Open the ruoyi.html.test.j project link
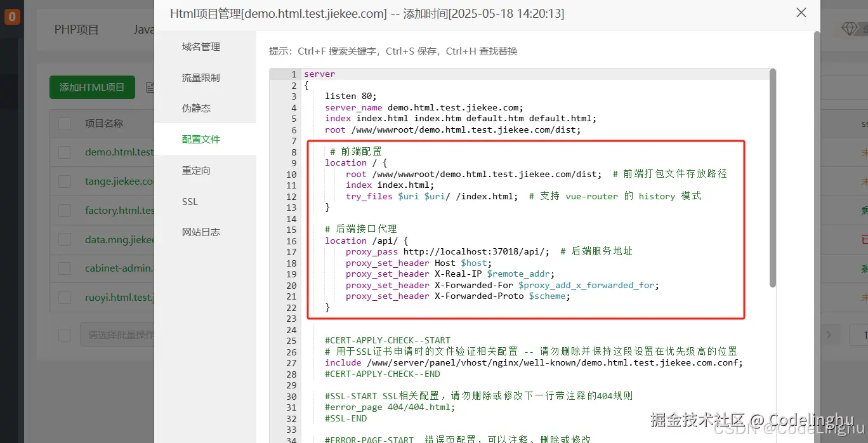868x443 pixels. pyautogui.click(x=119, y=297)
